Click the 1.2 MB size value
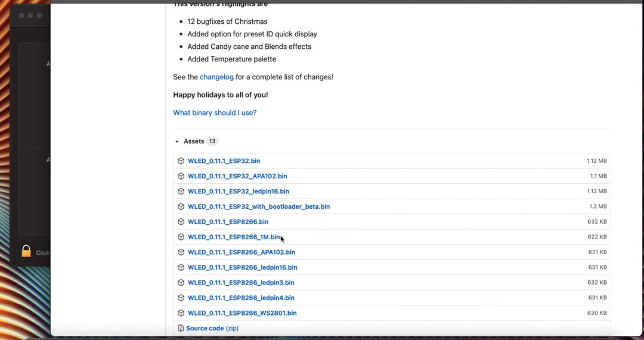The height and width of the screenshot is (340, 644). click(x=598, y=206)
